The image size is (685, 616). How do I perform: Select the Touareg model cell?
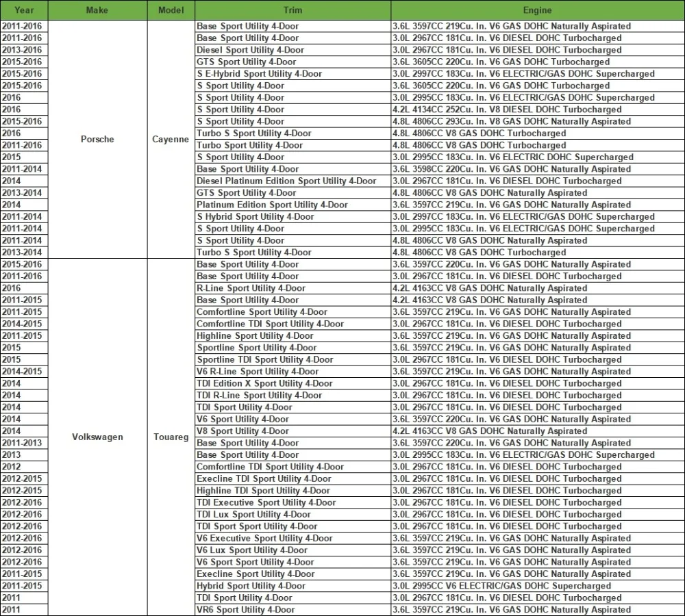(x=171, y=437)
